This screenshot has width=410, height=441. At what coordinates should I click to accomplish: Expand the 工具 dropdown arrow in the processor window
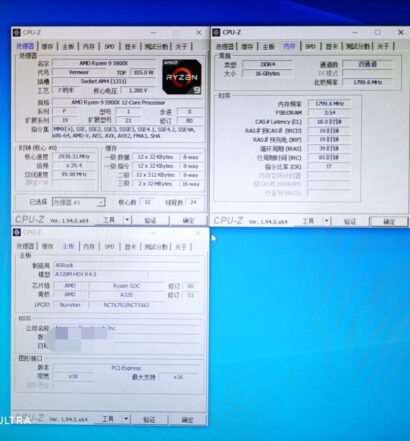(x=127, y=220)
